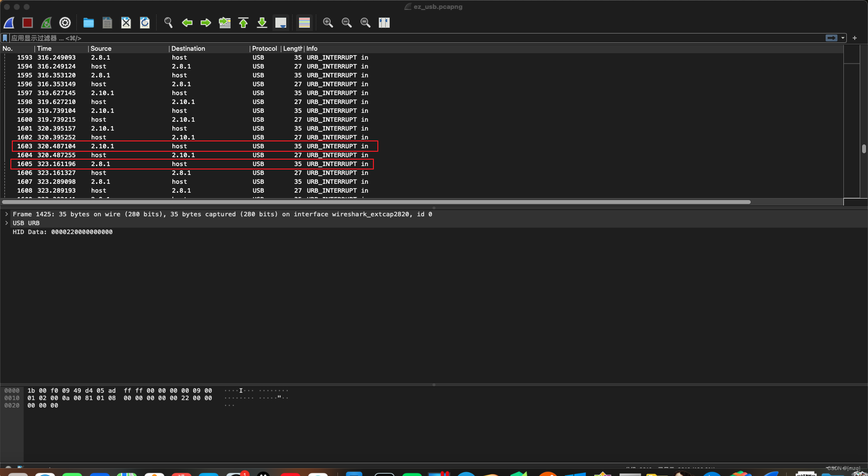Find a packet with the magnifier icon

[168, 23]
